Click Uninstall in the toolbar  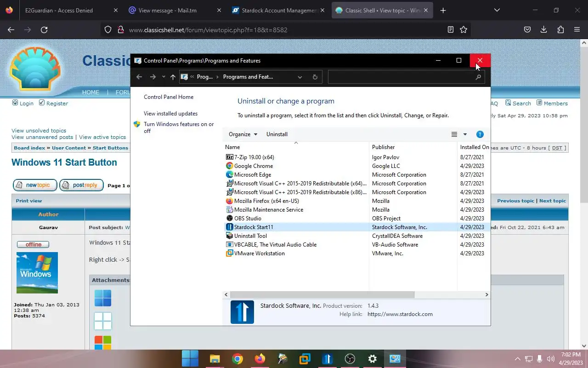[x=277, y=134]
